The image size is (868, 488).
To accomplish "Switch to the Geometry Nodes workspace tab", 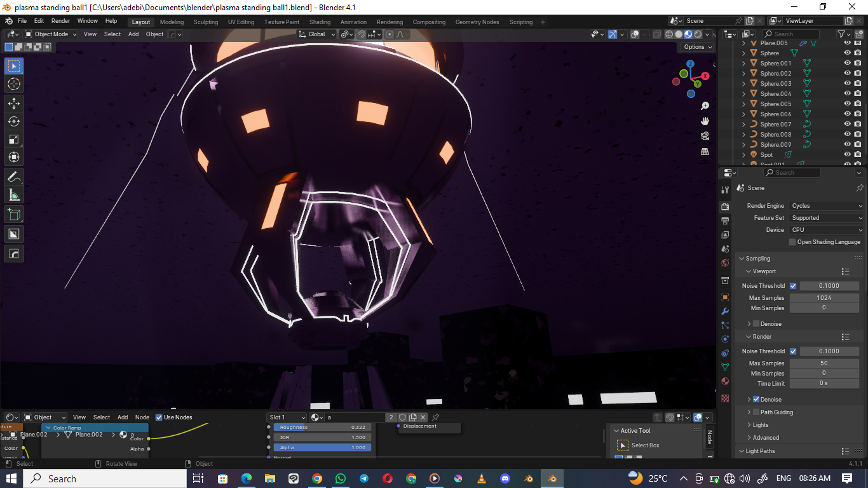I will [x=477, y=22].
